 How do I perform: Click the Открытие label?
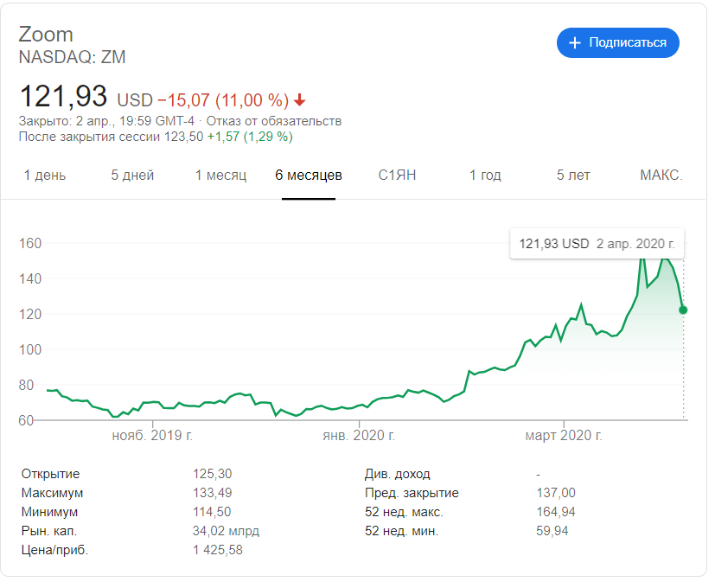pyautogui.click(x=50, y=474)
